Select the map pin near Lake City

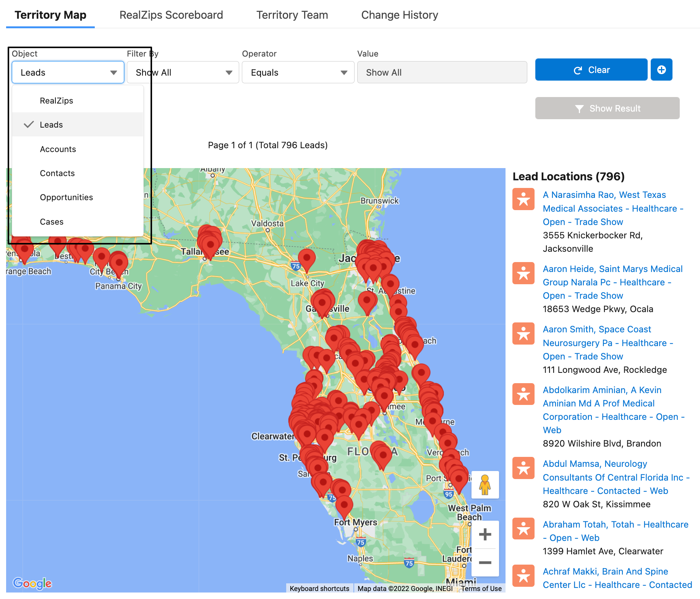click(306, 259)
